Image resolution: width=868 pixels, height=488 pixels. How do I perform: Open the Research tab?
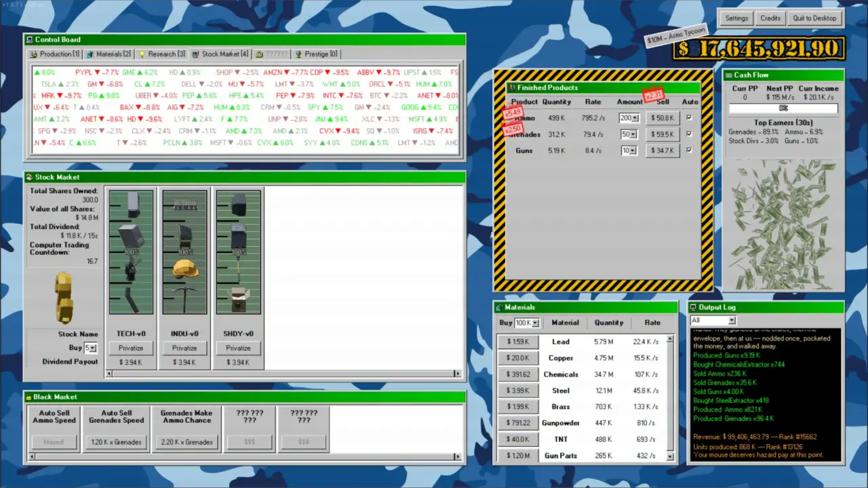(162, 54)
